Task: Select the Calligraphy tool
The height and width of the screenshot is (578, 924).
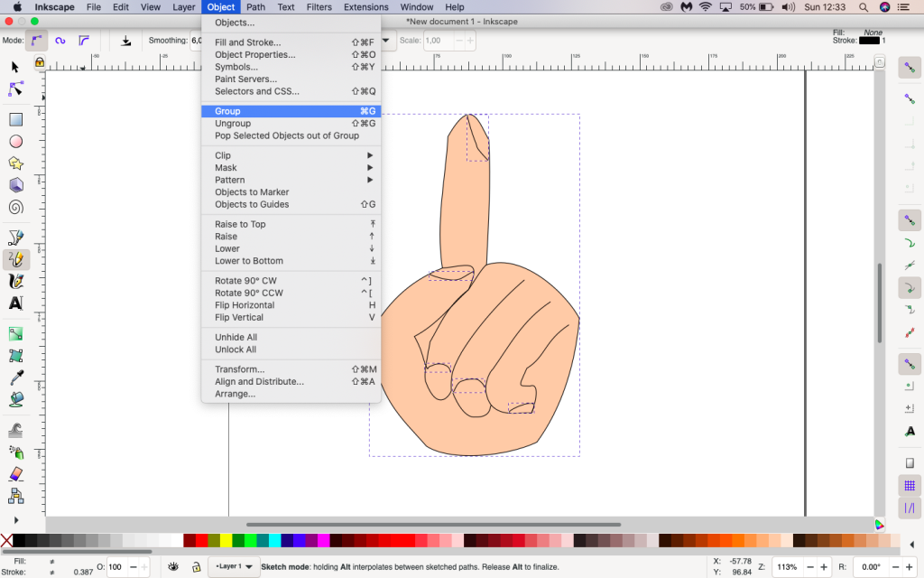Action: pos(16,281)
